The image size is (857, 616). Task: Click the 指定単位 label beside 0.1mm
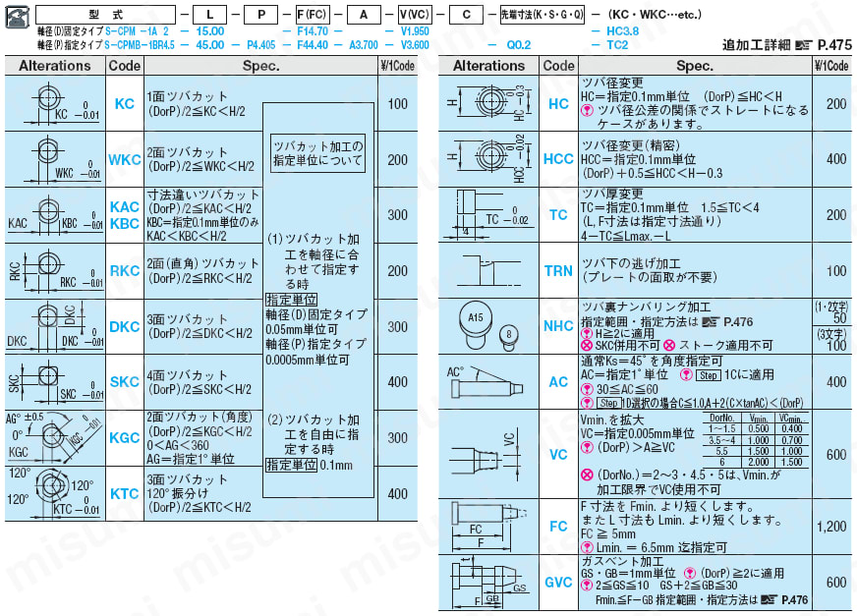pos(291,465)
